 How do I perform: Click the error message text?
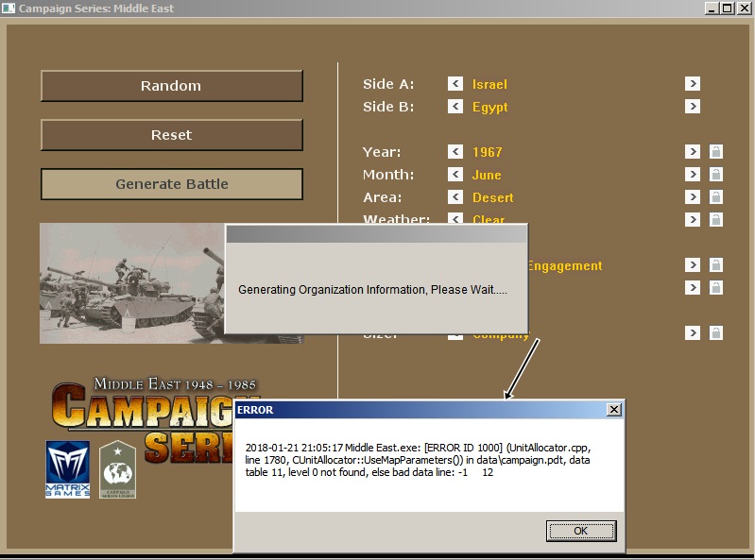coord(418,460)
